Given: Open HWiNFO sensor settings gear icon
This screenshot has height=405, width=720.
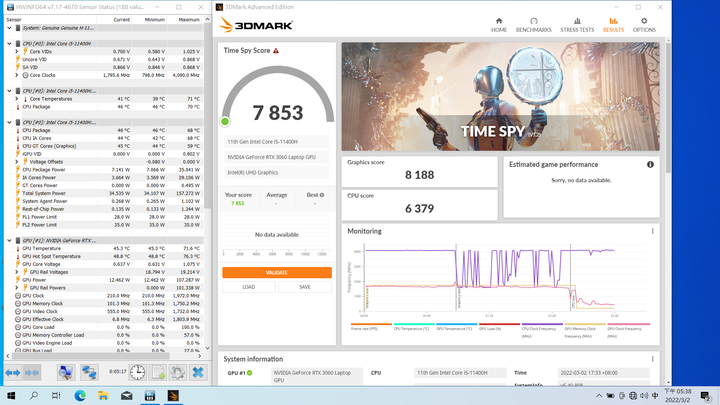Looking at the screenshot, I should [x=178, y=372].
